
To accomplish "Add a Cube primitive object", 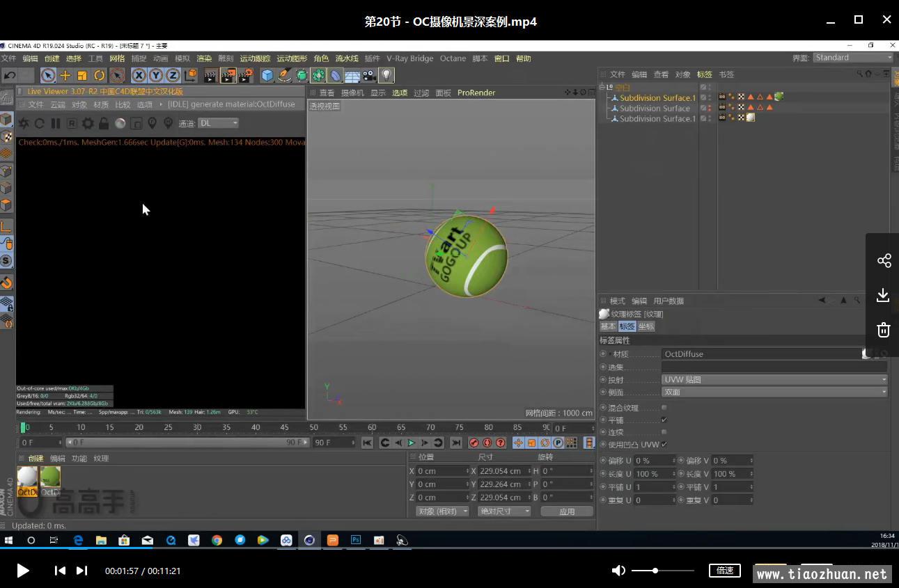I will (x=267, y=75).
